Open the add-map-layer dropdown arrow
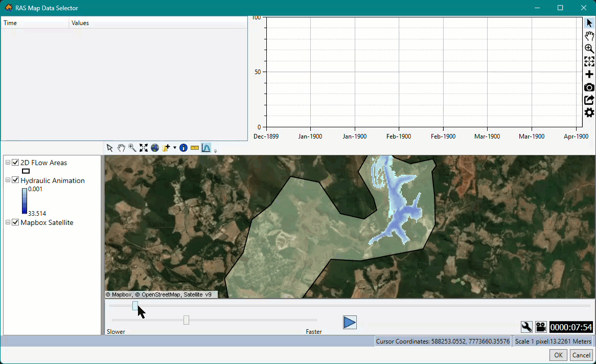The width and height of the screenshot is (596, 364). click(x=175, y=148)
